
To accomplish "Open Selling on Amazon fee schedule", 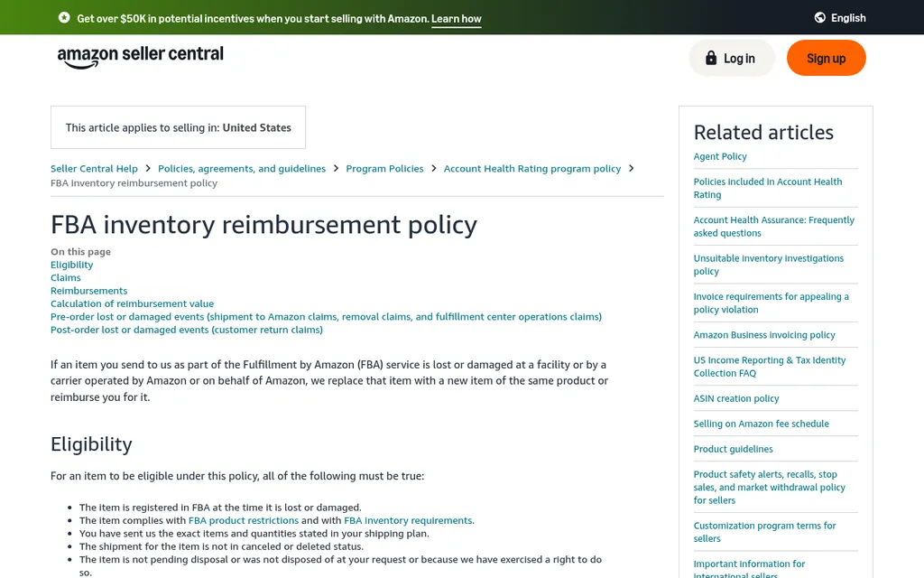I will [762, 424].
